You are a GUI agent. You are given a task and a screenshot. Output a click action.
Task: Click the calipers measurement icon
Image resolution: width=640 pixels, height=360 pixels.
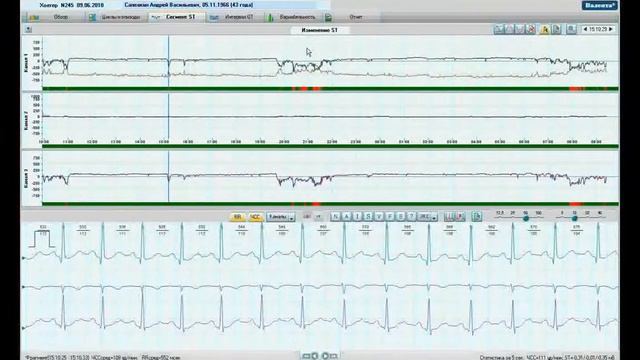(x=449, y=217)
